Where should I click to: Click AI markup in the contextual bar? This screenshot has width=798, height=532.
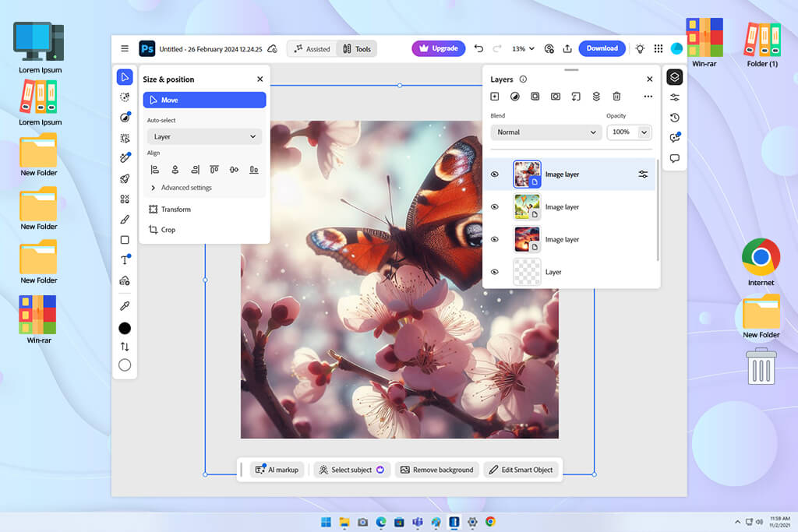pos(277,470)
